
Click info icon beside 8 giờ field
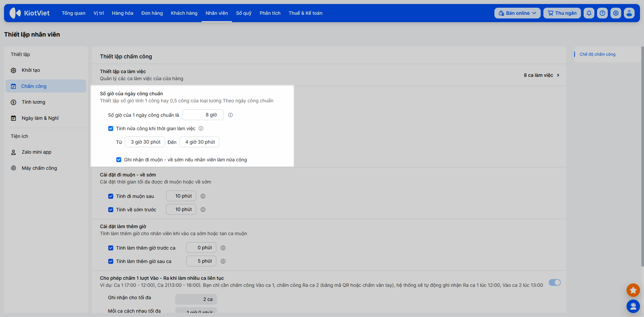tap(230, 115)
